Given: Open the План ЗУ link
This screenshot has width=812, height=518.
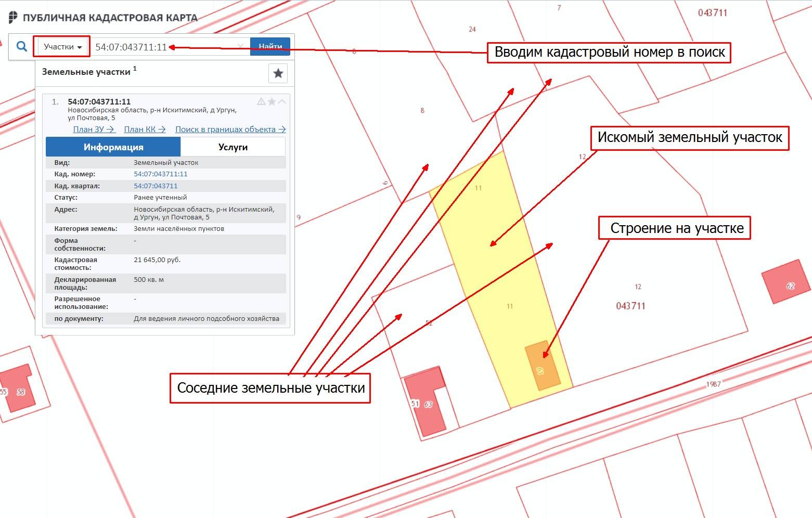Looking at the screenshot, I should click(94, 129).
